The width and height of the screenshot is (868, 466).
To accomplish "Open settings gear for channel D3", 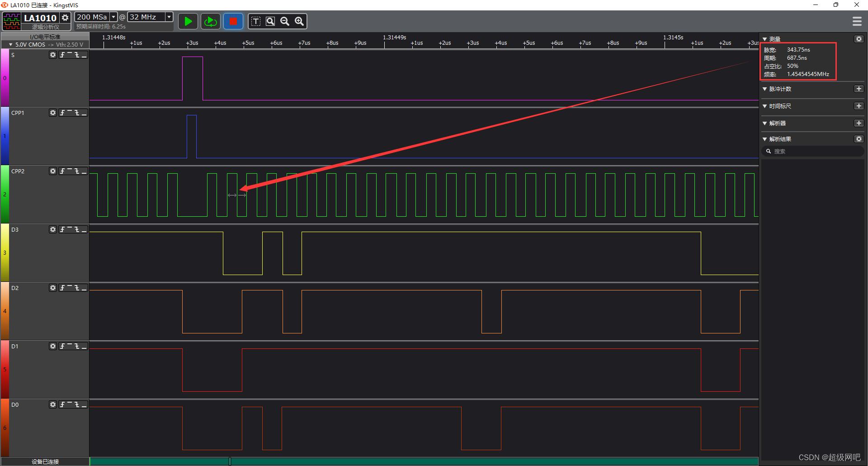I will [x=53, y=229].
